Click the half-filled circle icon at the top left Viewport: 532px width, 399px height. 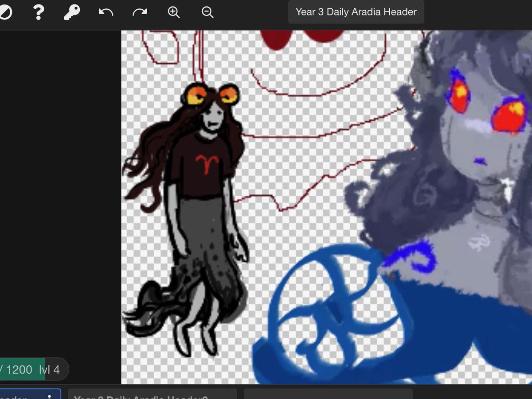pyautogui.click(x=5, y=12)
